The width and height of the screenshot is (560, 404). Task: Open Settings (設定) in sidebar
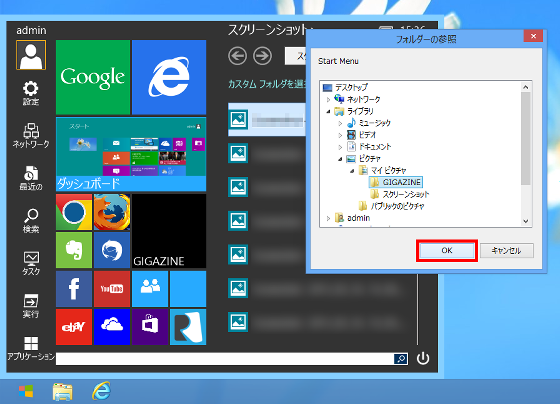coord(31,93)
